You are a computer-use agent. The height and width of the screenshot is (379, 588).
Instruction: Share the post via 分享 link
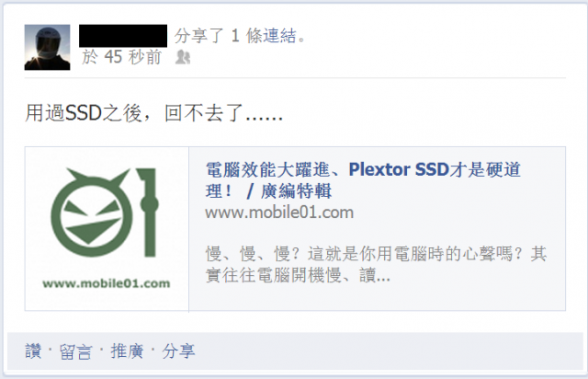tap(178, 351)
